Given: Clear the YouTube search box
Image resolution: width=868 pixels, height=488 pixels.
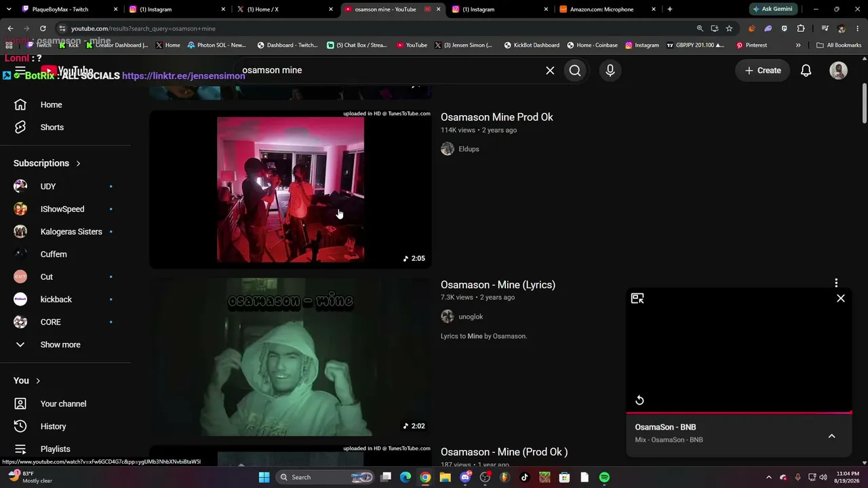Looking at the screenshot, I should point(550,70).
